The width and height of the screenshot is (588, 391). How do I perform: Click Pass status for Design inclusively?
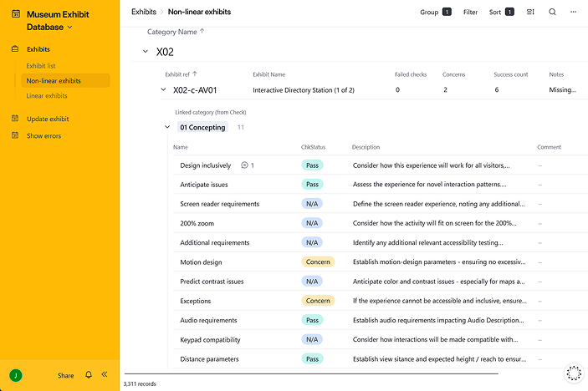point(312,165)
